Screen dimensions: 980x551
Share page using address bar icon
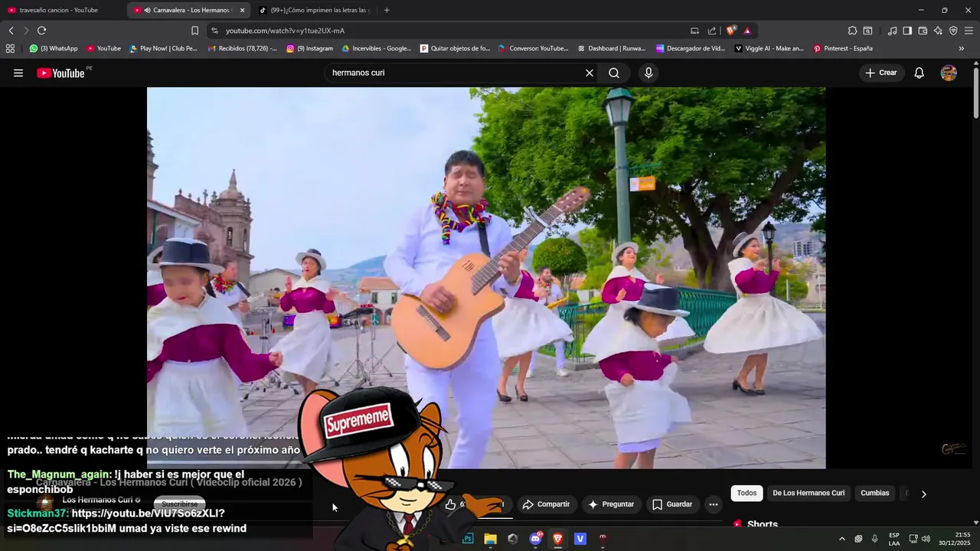pyautogui.click(x=712, y=31)
